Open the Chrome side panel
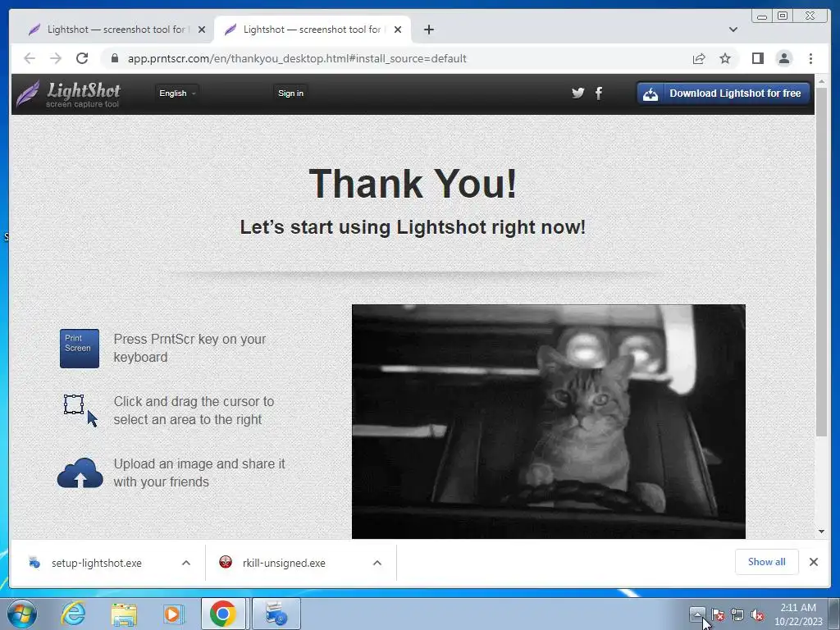Viewport: 840px width, 630px height. pyautogui.click(x=757, y=58)
